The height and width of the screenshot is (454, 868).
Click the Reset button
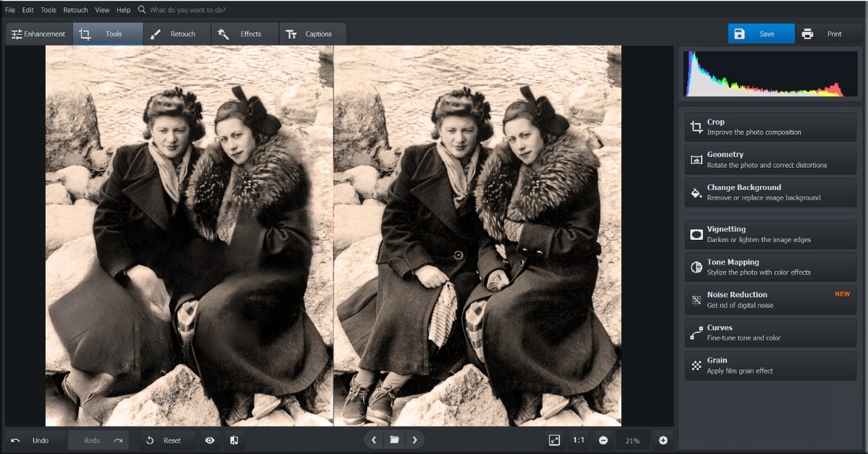[x=168, y=440]
